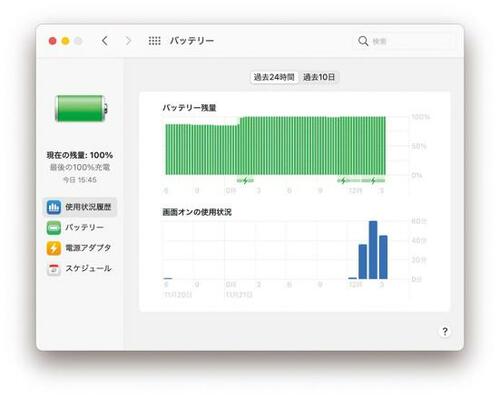Go back with the left chevron arrow
This screenshot has width=500, height=398.
(105, 41)
